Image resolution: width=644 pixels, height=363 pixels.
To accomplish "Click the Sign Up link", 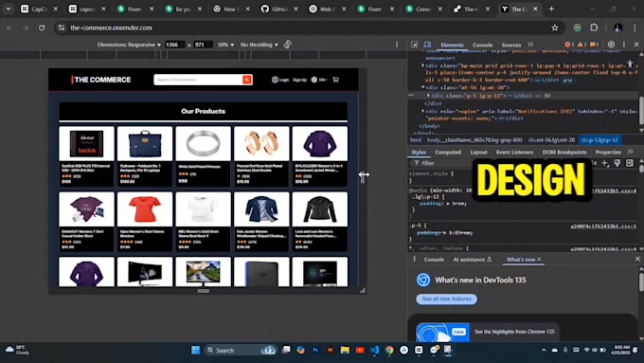I will pos(300,80).
